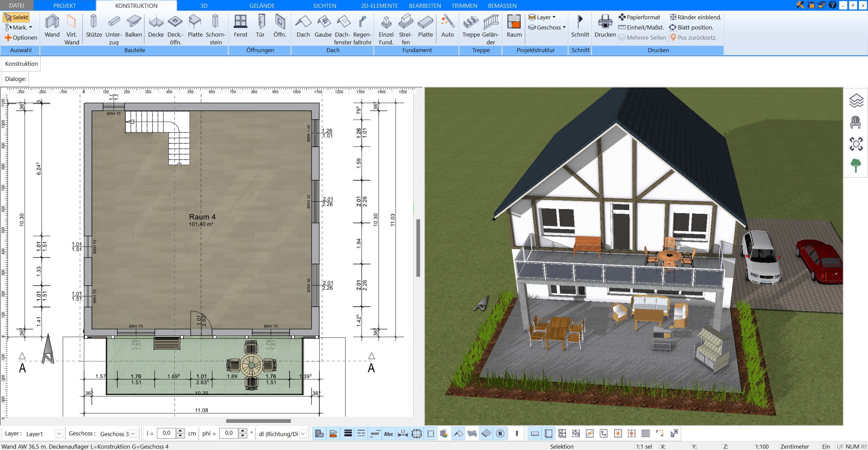Switch to the BEMASSEN tab

coord(502,5)
